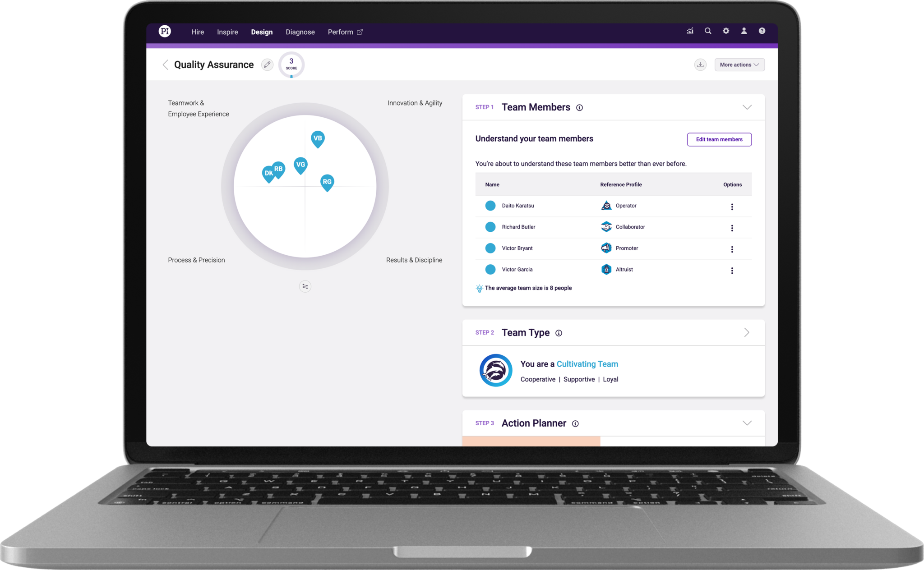This screenshot has height=570, width=924.
Task: Open the Cultivating Team link
Action: tap(587, 364)
